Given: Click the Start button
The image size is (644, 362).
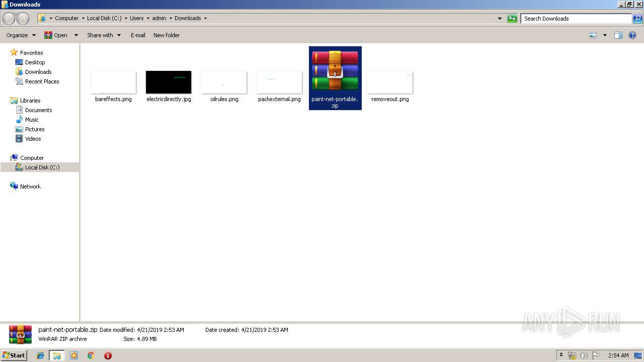Looking at the screenshot, I should click(x=14, y=355).
